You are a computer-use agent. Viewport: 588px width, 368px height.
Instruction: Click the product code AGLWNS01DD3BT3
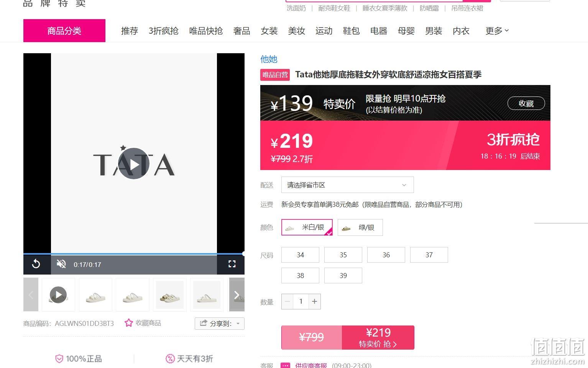click(x=84, y=323)
